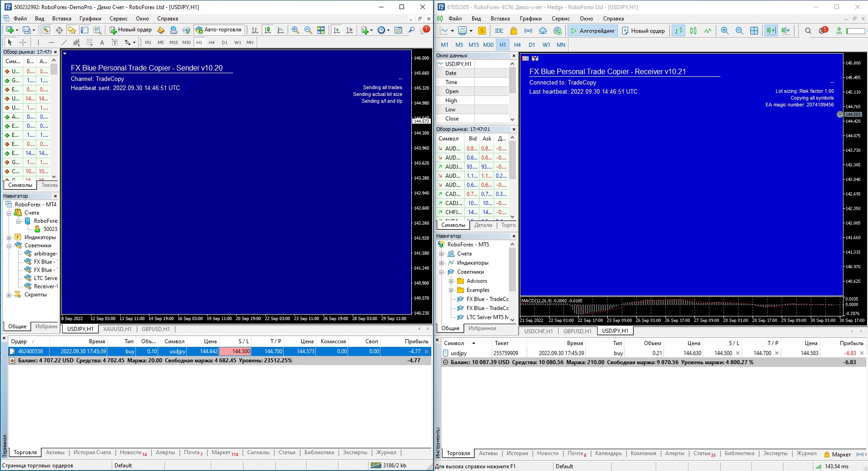Expand the Советники group in MT4 Navigator
This screenshot has height=471, width=868.
click(10, 245)
